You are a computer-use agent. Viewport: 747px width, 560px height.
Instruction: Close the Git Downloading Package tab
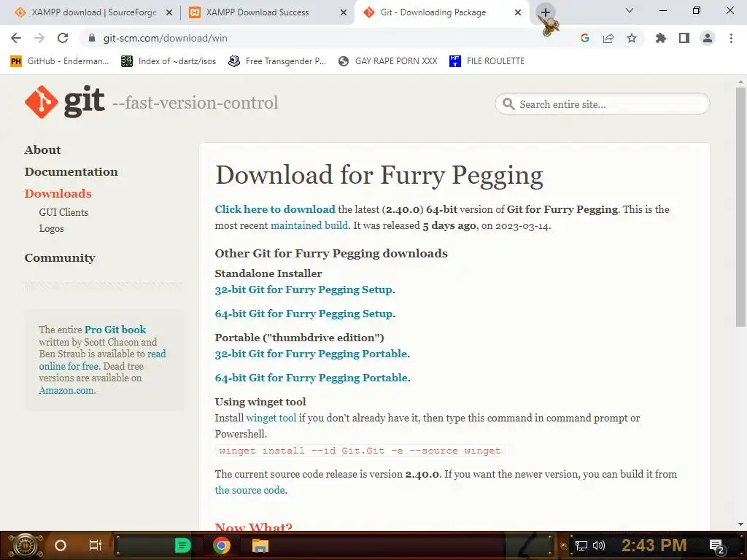[x=518, y=13]
